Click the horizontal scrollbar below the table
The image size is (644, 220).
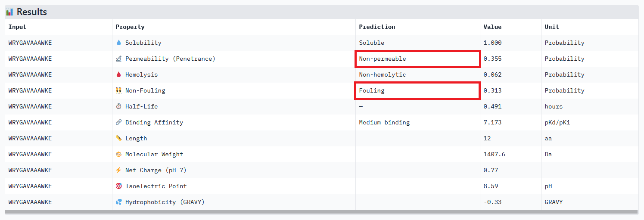point(321,212)
